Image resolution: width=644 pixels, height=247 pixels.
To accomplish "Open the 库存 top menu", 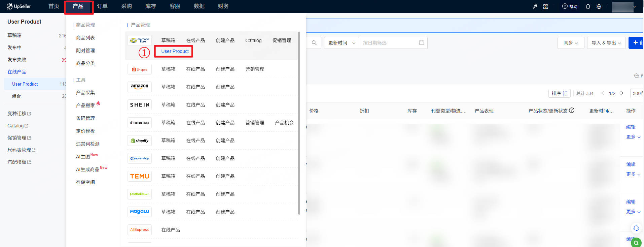I will point(151,6).
